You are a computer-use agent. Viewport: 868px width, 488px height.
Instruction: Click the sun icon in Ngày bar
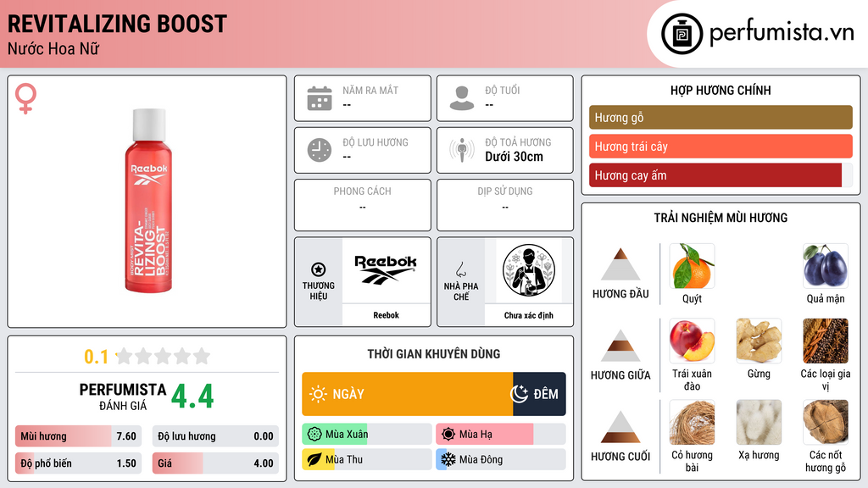pos(318,394)
